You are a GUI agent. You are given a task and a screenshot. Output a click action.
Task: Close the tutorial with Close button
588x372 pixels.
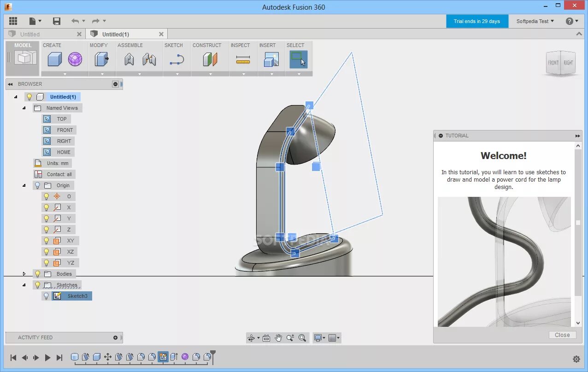tap(562, 335)
